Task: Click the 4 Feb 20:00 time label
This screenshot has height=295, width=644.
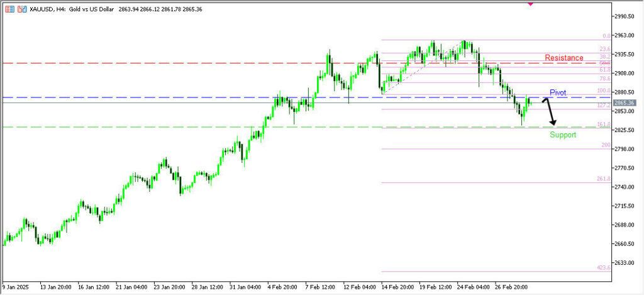Action: point(282,287)
